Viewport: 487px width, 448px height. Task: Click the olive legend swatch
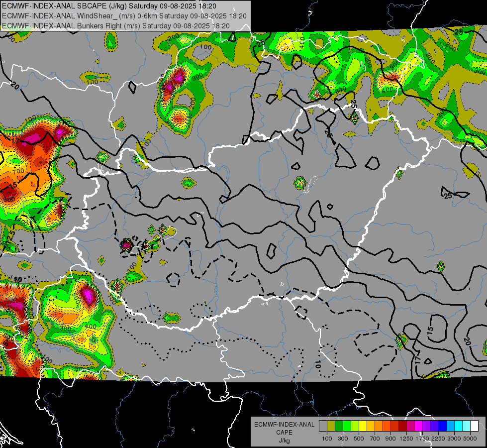(331, 426)
